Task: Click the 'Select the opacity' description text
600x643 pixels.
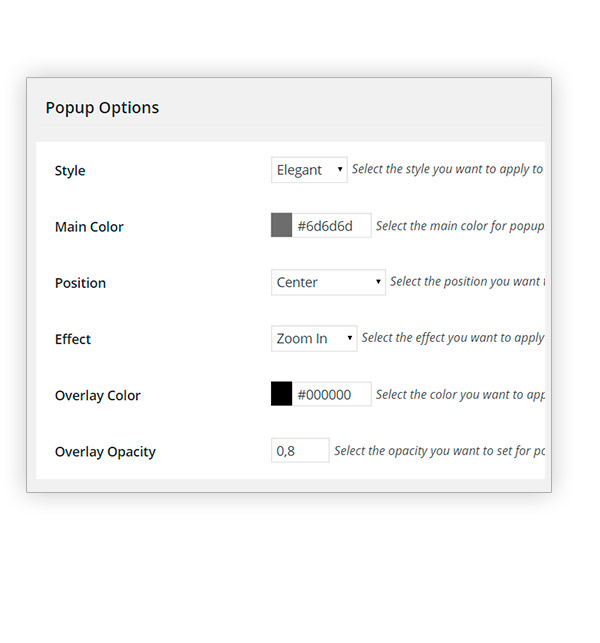Action: pyautogui.click(x=439, y=451)
